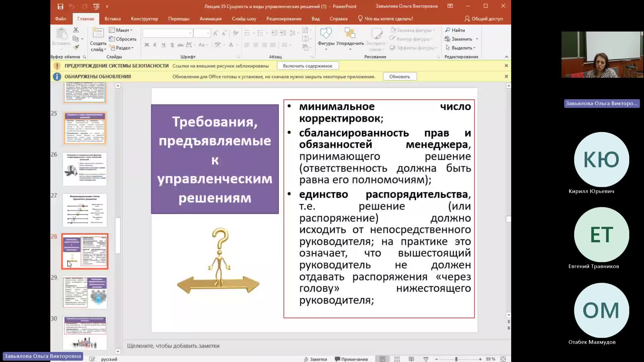
Task: Click Включить содержимое button
Action: tap(308, 66)
